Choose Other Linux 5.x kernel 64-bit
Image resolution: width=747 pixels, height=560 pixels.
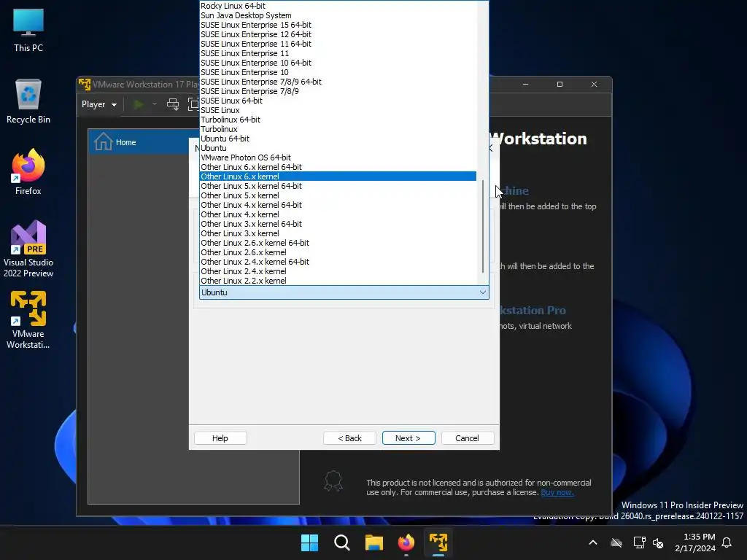[x=338, y=186]
